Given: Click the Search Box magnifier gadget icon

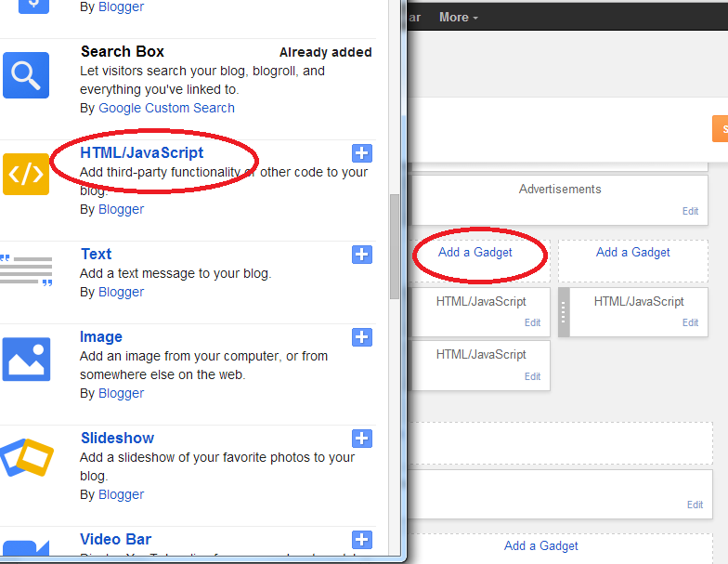Looking at the screenshot, I should click(26, 75).
